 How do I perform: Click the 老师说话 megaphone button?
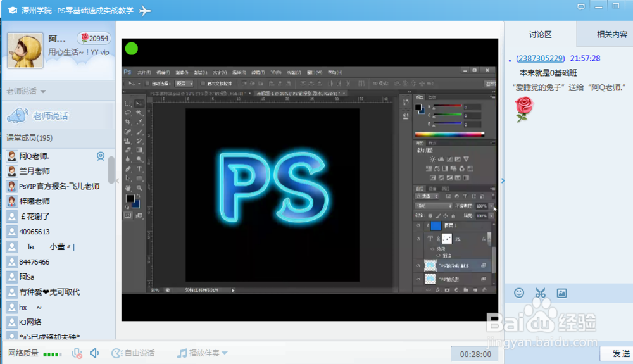pyautogui.click(x=37, y=116)
